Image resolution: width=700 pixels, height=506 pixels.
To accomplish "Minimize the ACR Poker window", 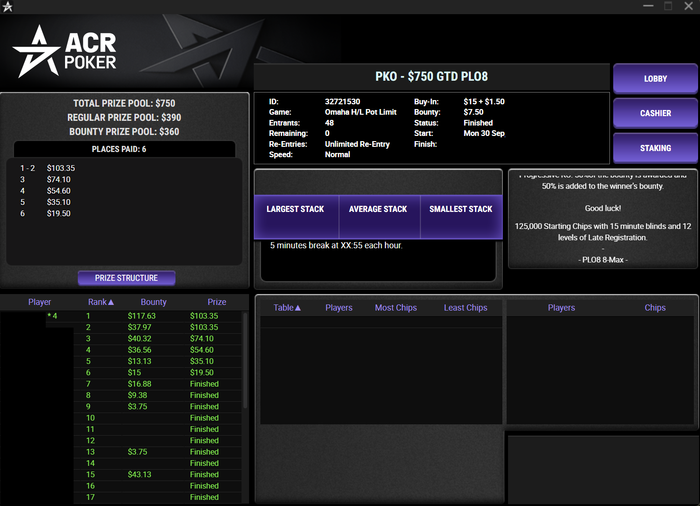I will [648, 6].
